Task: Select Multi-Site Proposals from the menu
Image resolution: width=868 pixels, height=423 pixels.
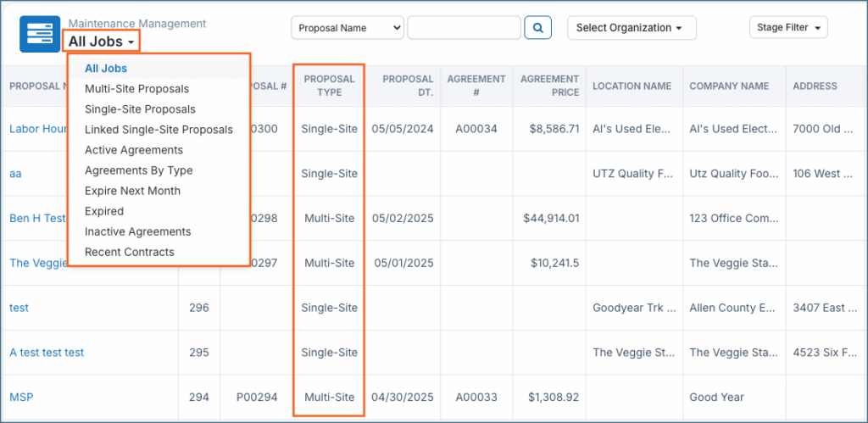Action: 136,89
